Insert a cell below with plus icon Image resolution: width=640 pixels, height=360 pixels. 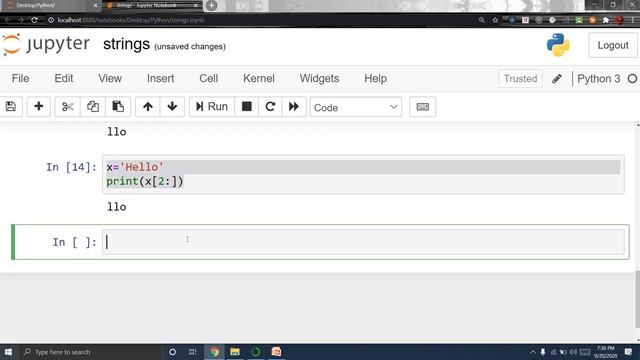coord(39,107)
